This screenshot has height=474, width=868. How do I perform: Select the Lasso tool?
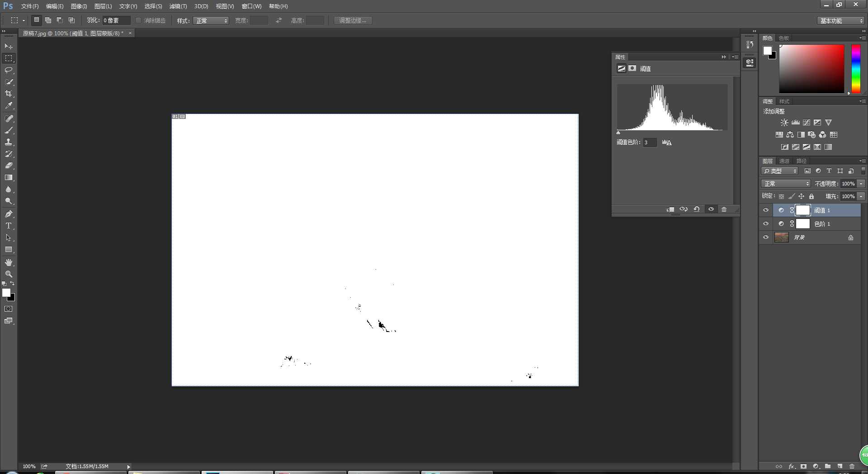click(9, 70)
